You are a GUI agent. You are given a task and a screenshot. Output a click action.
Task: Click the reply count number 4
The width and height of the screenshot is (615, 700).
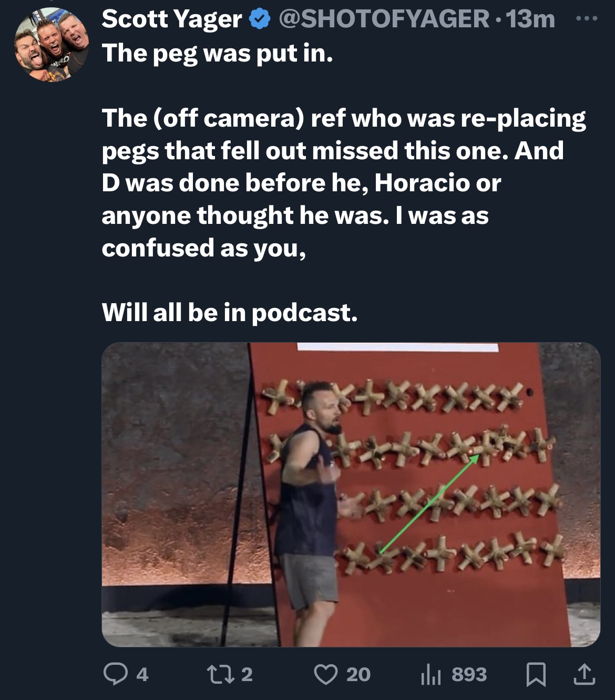tap(142, 674)
